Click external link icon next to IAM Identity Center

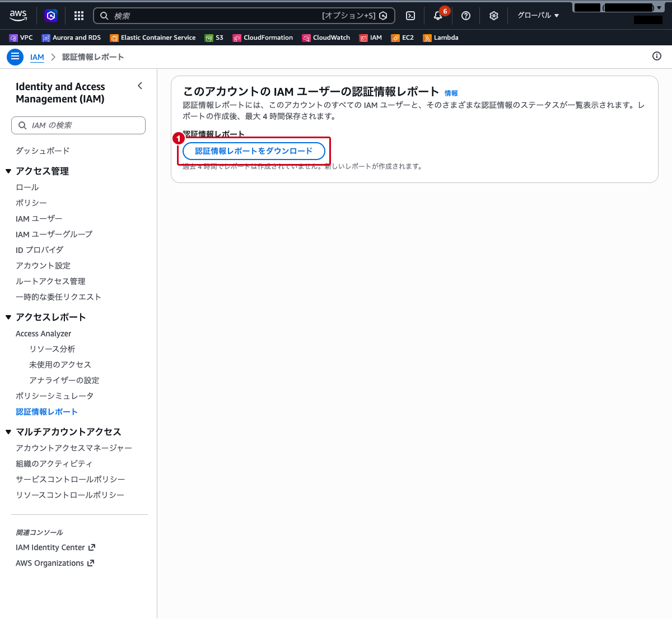[92, 547]
